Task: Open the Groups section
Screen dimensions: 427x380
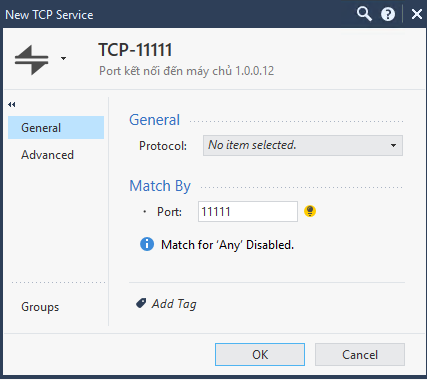Action: (x=40, y=307)
